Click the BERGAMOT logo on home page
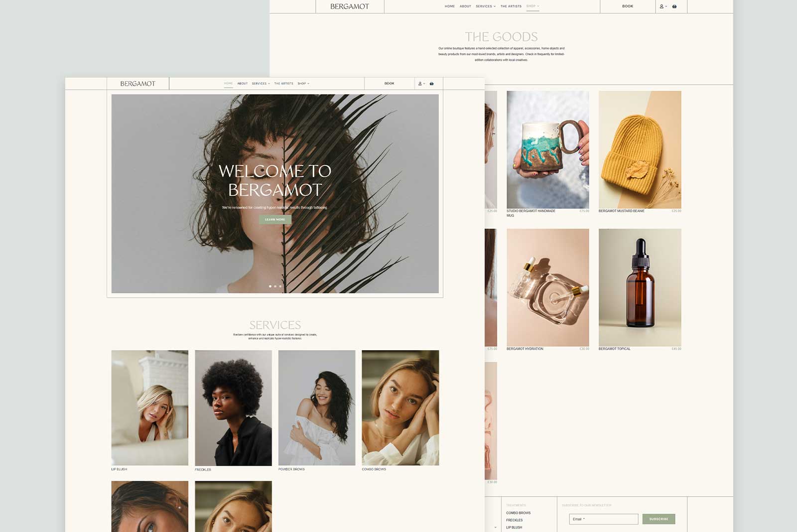 138,84
